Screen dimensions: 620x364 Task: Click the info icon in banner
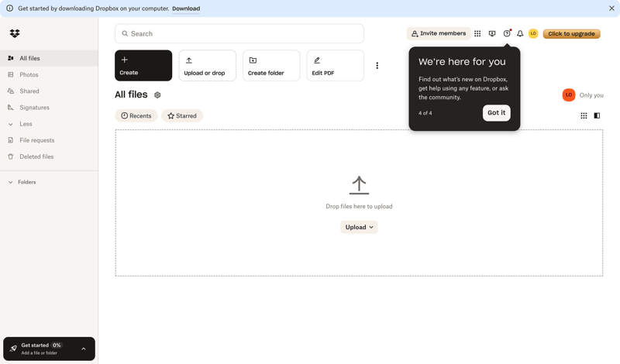click(x=9, y=9)
